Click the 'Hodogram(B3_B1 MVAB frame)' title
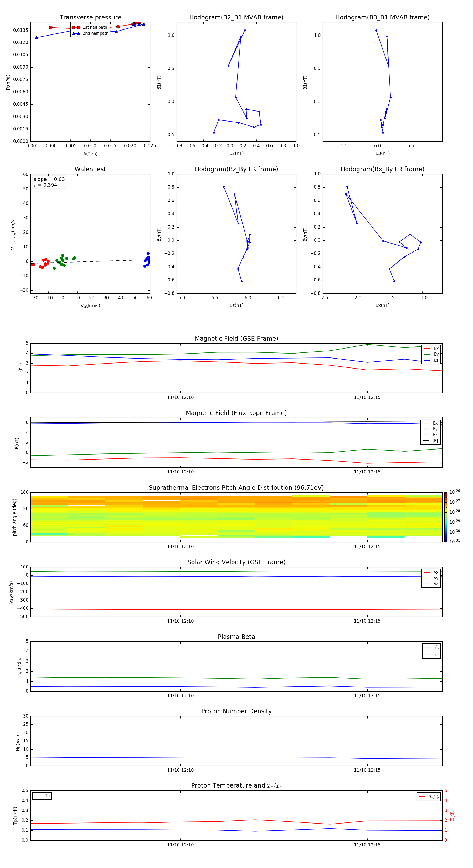 [x=382, y=18]
